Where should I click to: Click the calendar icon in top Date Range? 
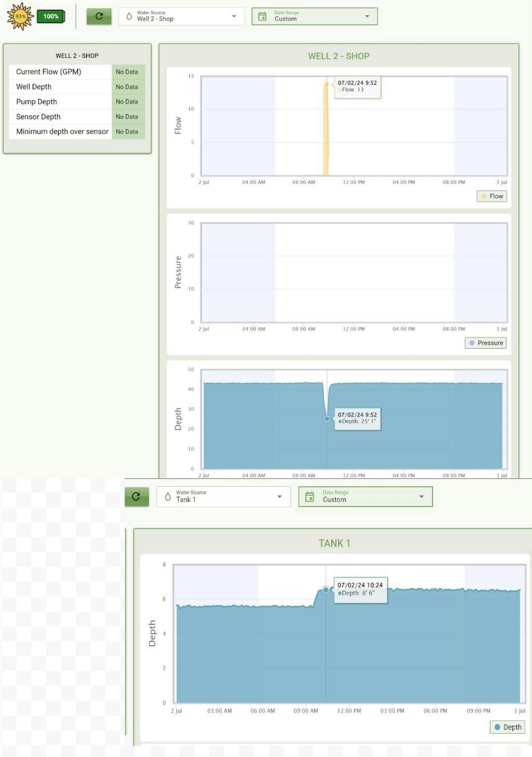pyautogui.click(x=262, y=16)
